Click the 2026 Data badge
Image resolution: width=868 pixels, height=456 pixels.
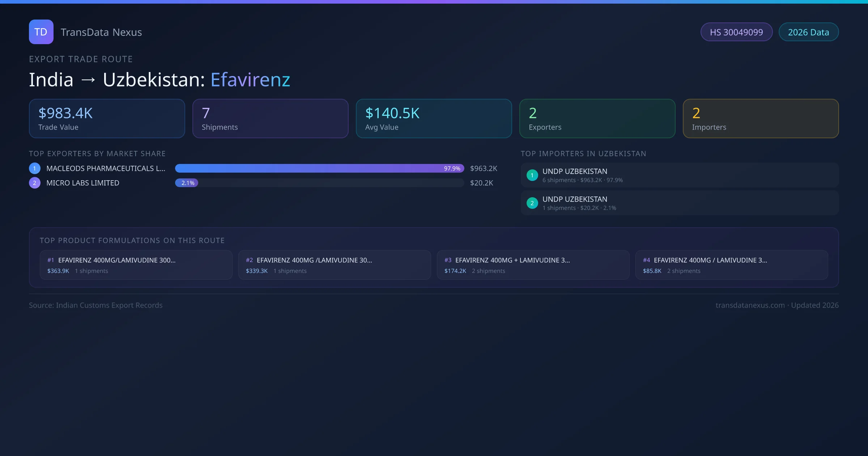tap(808, 32)
